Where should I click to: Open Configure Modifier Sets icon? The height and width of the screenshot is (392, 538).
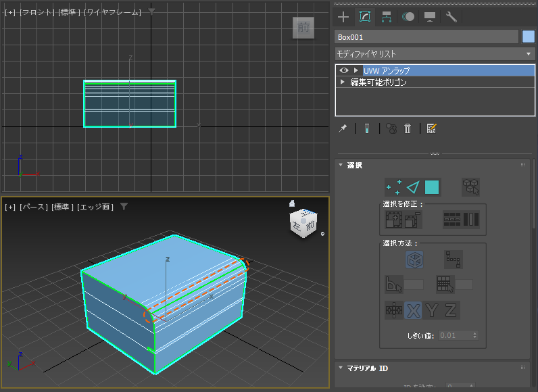(431, 128)
